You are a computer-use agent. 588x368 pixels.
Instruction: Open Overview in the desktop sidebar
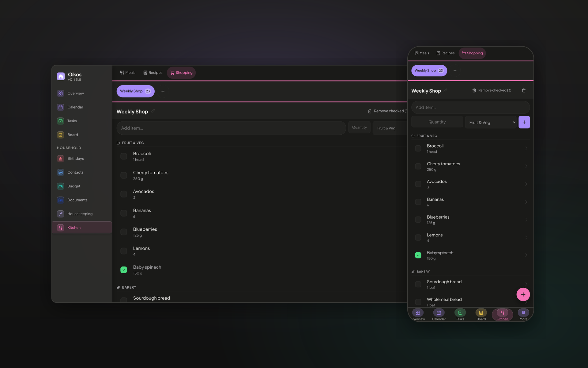tap(81, 93)
